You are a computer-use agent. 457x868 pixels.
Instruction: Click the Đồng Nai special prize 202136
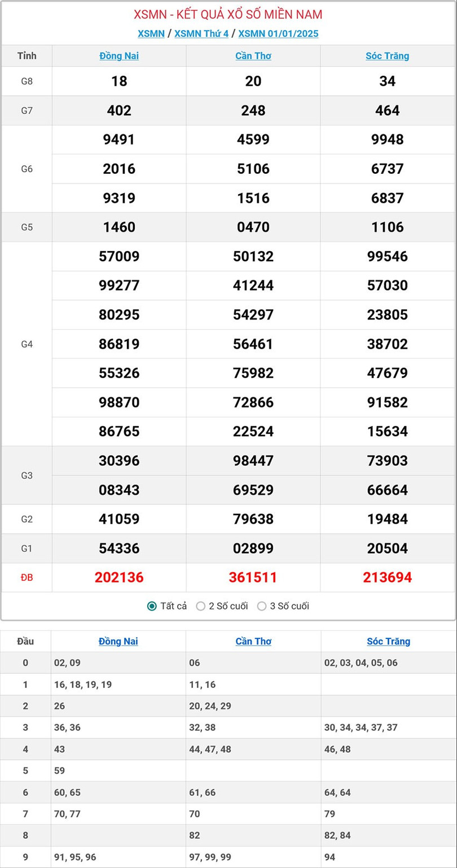(x=119, y=577)
